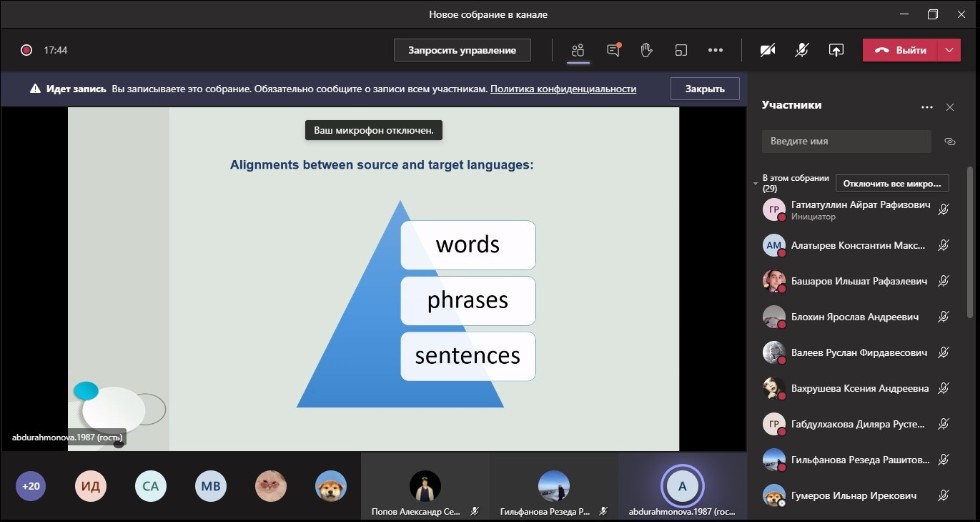Toggle the camera on or off

[768, 50]
